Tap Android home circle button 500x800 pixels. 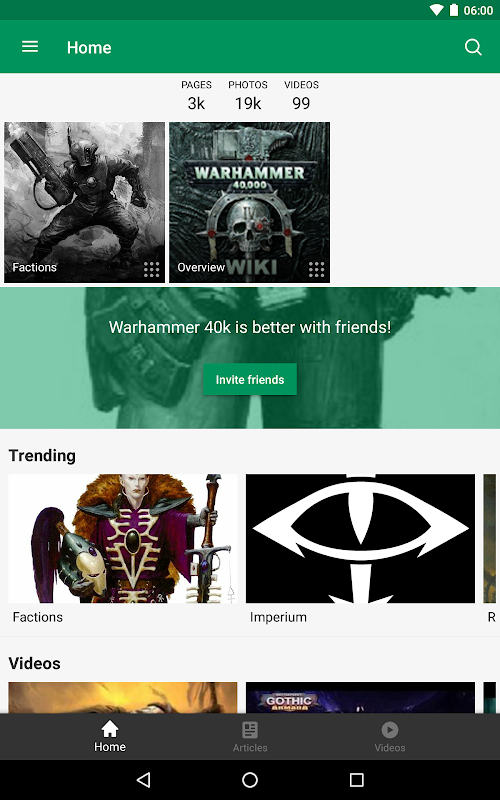(250, 780)
